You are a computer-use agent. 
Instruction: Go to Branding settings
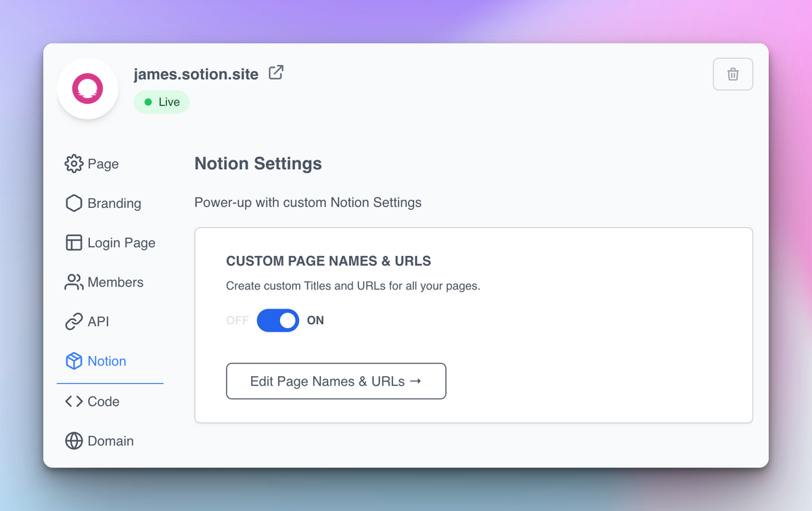[104, 203]
